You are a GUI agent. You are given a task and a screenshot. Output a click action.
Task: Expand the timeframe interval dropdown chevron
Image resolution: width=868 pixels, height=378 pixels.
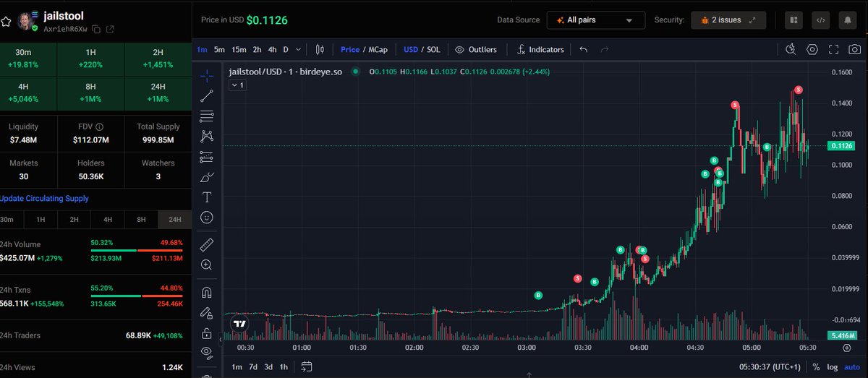pyautogui.click(x=298, y=50)
